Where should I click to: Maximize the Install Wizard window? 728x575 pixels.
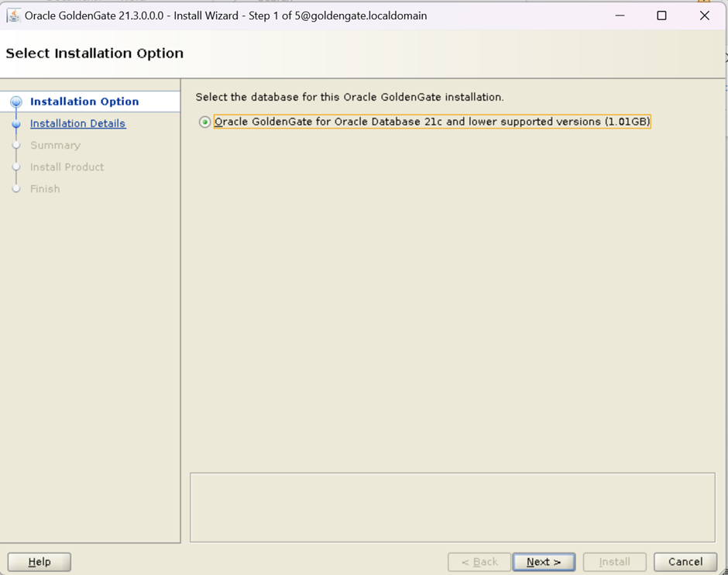pos(661,15)
